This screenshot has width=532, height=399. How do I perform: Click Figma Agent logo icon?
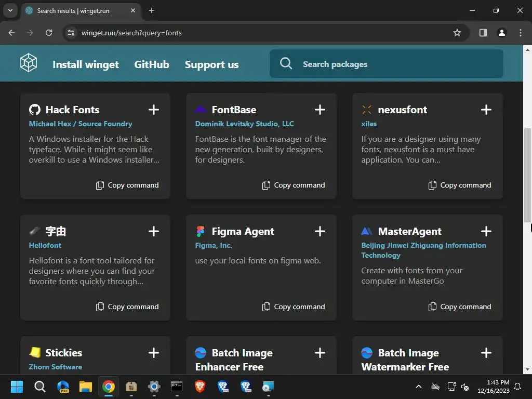(201, 231)
